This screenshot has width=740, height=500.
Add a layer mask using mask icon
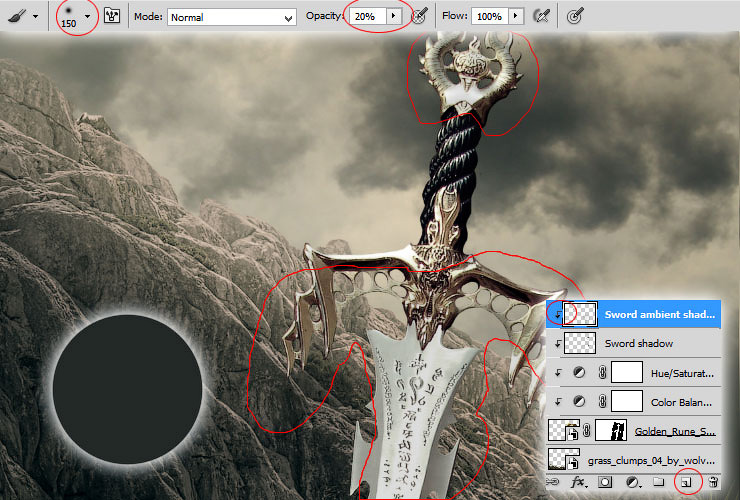tap(605, 482)
